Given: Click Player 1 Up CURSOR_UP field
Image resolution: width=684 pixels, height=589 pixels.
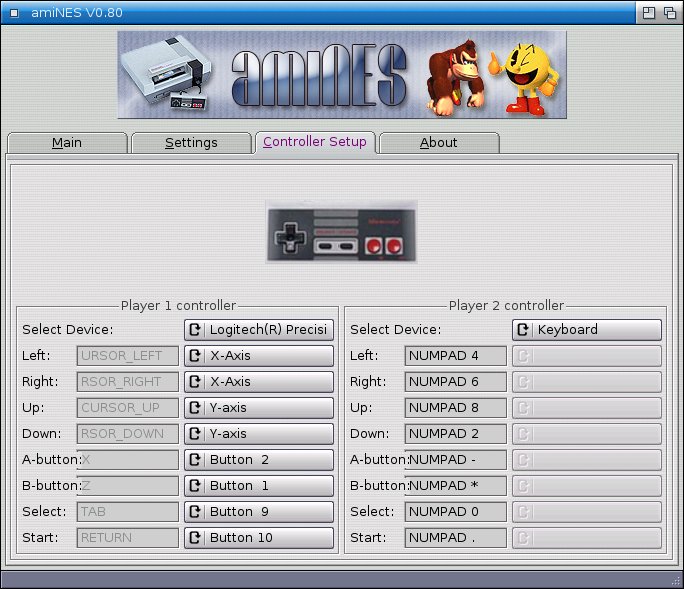Looking at the screenshot, I should (127, 408).
